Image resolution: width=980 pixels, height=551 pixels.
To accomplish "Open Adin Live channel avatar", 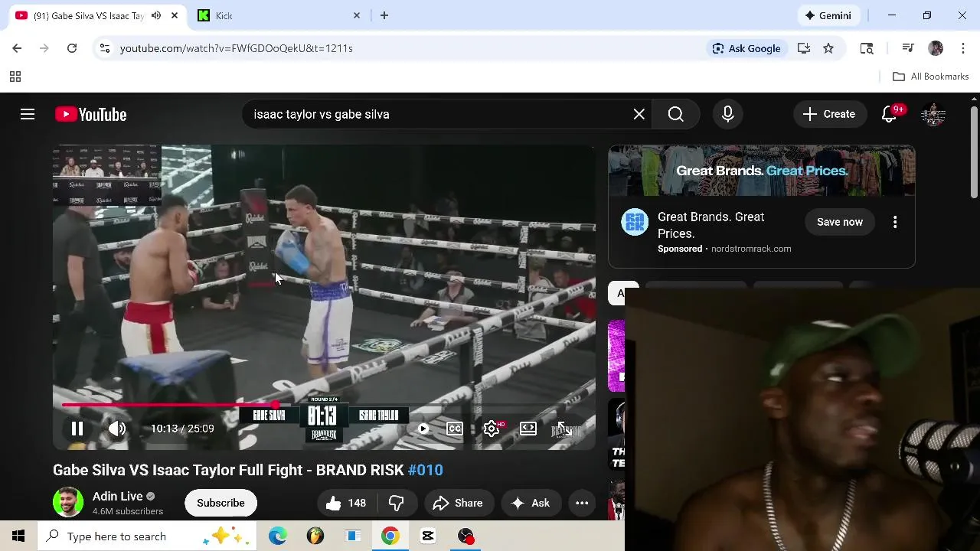I will (68, 503).
